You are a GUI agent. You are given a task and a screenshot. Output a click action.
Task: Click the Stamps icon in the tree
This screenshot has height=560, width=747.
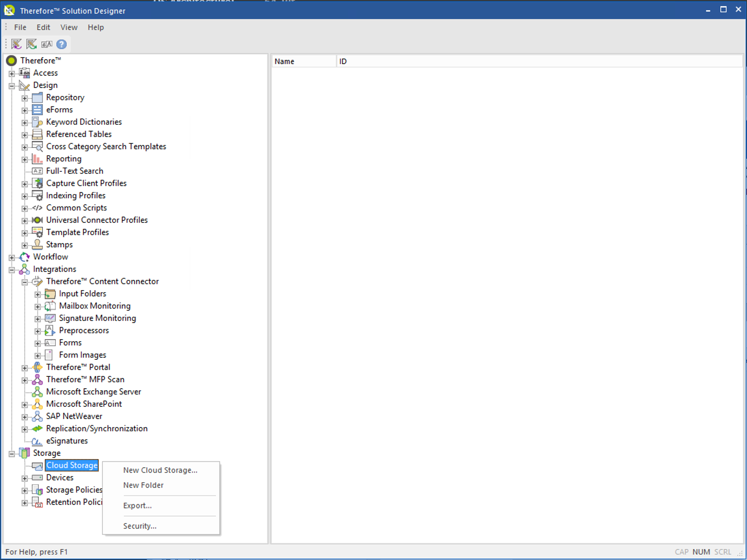coord(37,244)
